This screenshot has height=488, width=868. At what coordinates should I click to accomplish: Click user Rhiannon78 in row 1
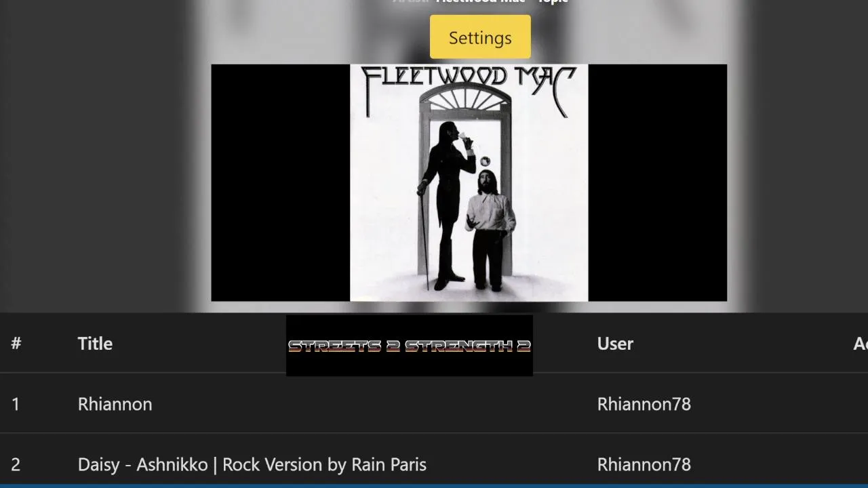click(x=644, y=404)
